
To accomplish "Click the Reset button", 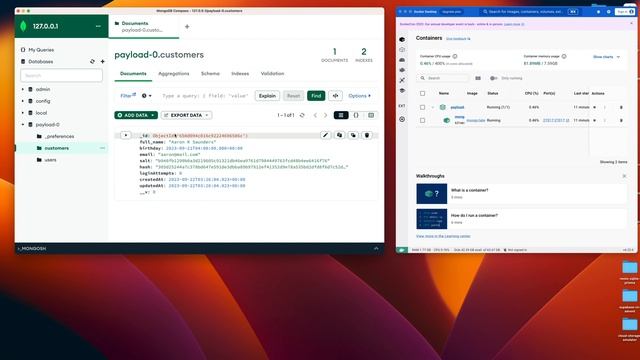I will (x=293, y=96).
